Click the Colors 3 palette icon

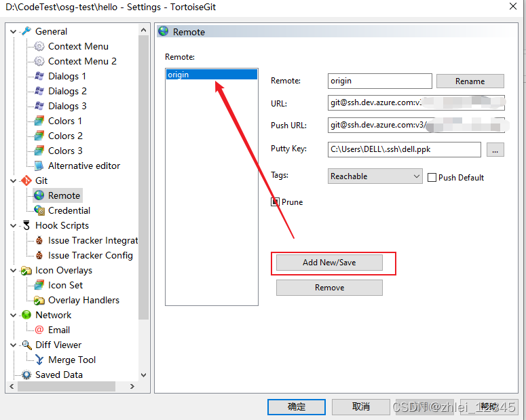(39, 151)
